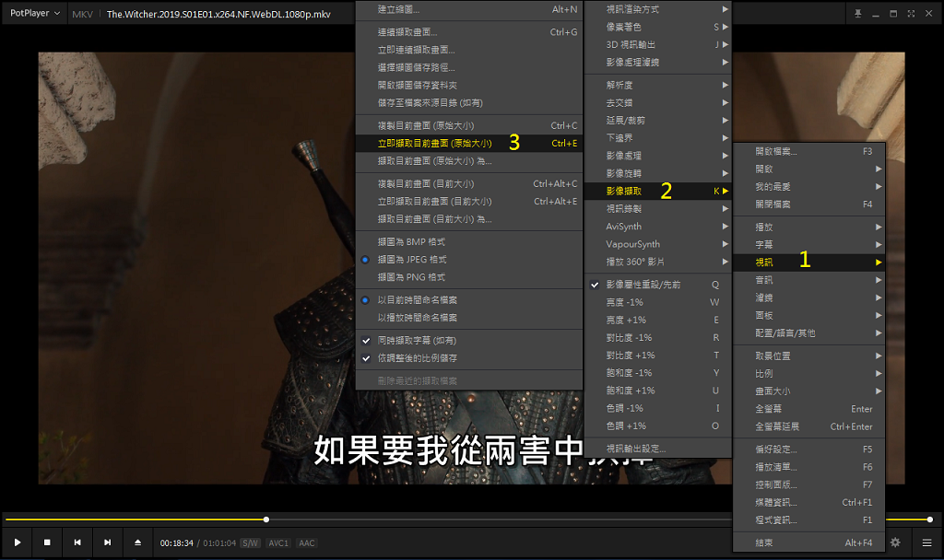This screenshot has width=944, height=560.
Task: Click the MKV format label in title bar
Action: tap(82, 14)
